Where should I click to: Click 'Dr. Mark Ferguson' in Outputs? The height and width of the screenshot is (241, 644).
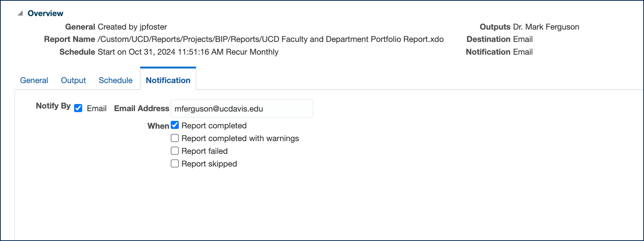coord(546,27)
